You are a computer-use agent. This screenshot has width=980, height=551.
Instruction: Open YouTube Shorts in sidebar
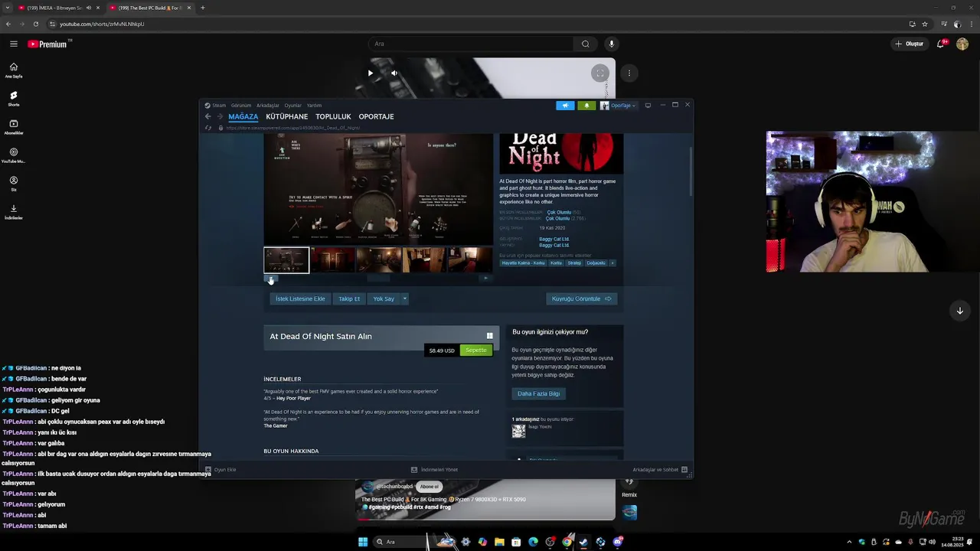pos(14,99)
